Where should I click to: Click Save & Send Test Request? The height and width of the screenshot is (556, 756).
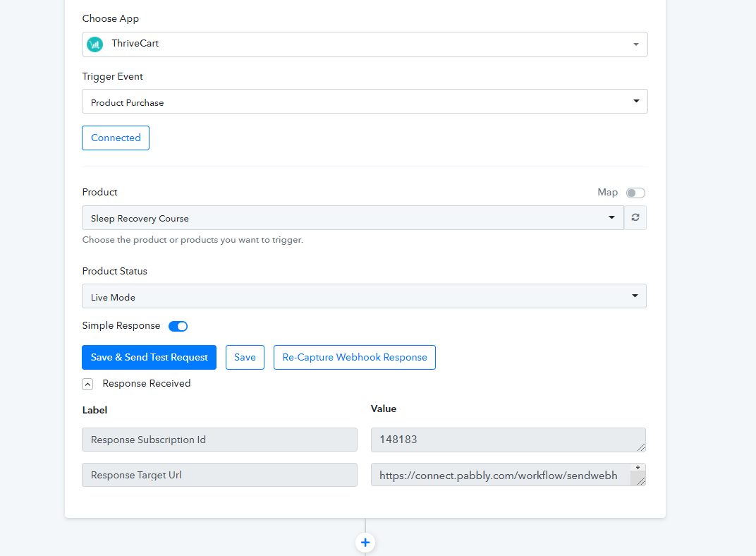(x=149, y=357)
